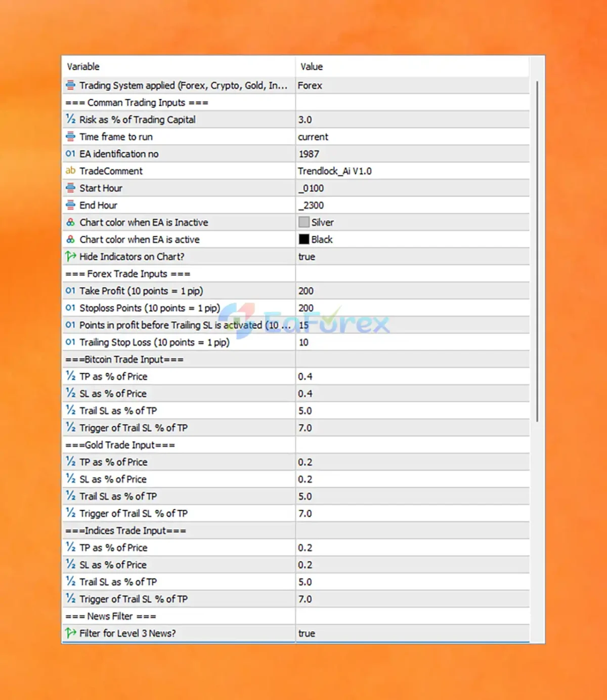The image size is (607, 700).
Task: Click the ab string icon beside TradeComment
Action: (x=70, y=171)
